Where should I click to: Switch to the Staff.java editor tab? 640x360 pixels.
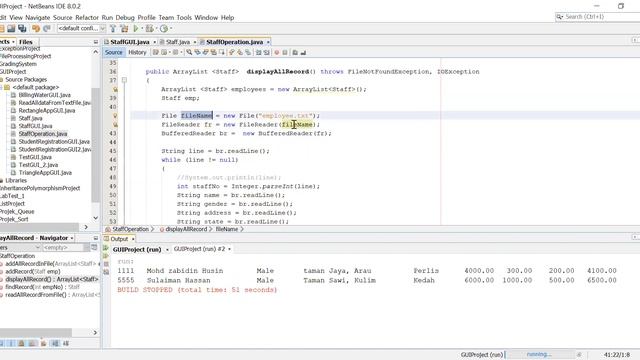click(x=178, y=42)
